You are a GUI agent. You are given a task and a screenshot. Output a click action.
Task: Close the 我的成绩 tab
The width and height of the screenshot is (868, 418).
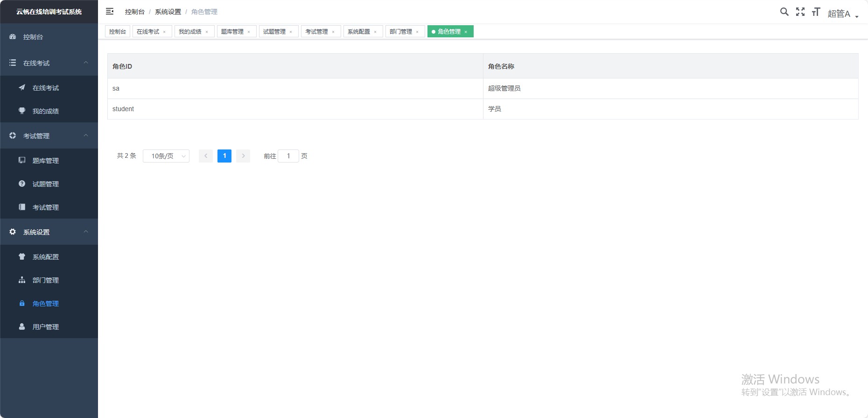pos(207,32)
